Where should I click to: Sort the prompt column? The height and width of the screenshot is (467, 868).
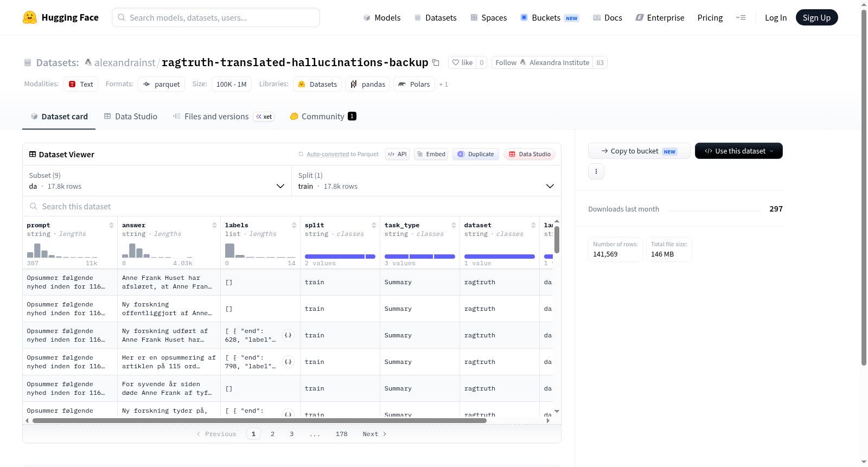(x=111, y=225)
